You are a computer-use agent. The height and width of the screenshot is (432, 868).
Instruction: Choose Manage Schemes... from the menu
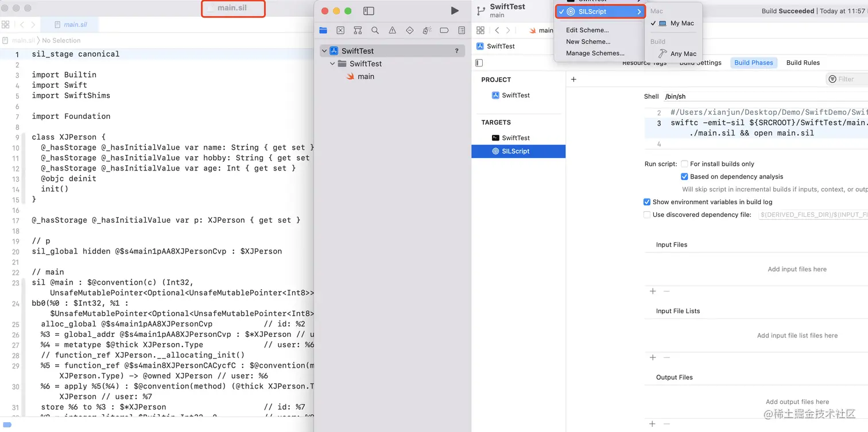[x=595, y=53]
